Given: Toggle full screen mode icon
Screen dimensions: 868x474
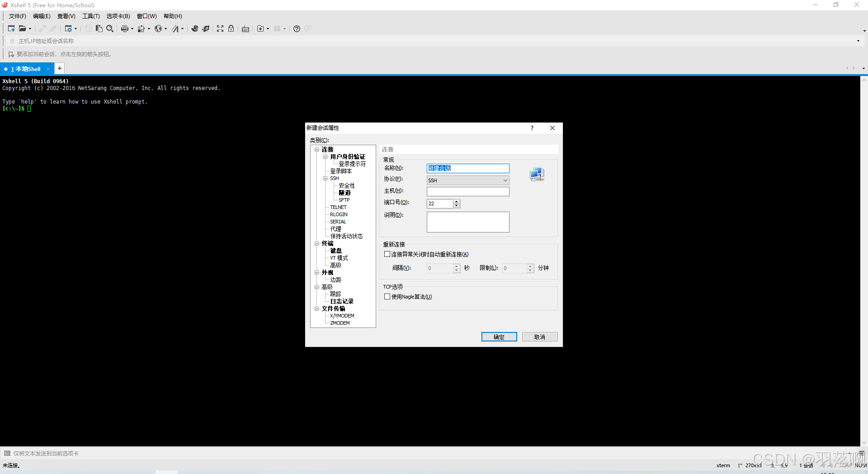Looking at the screenshot, I should [220, 28].
